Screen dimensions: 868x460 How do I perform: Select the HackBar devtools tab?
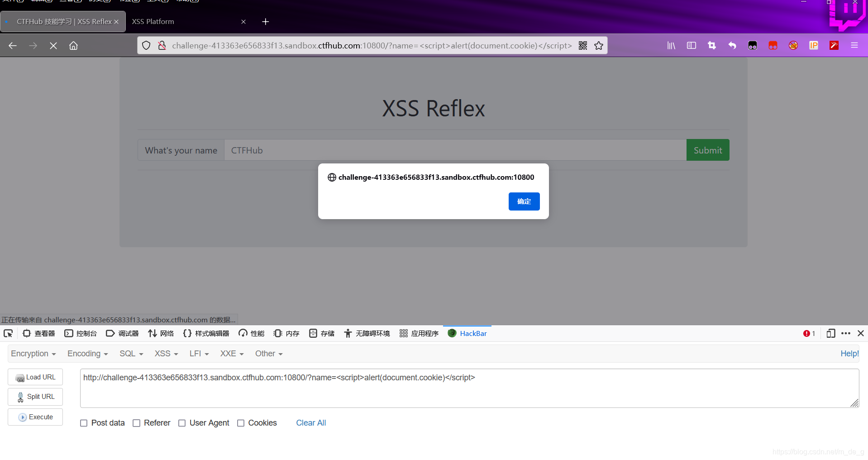tap(467, 334)
